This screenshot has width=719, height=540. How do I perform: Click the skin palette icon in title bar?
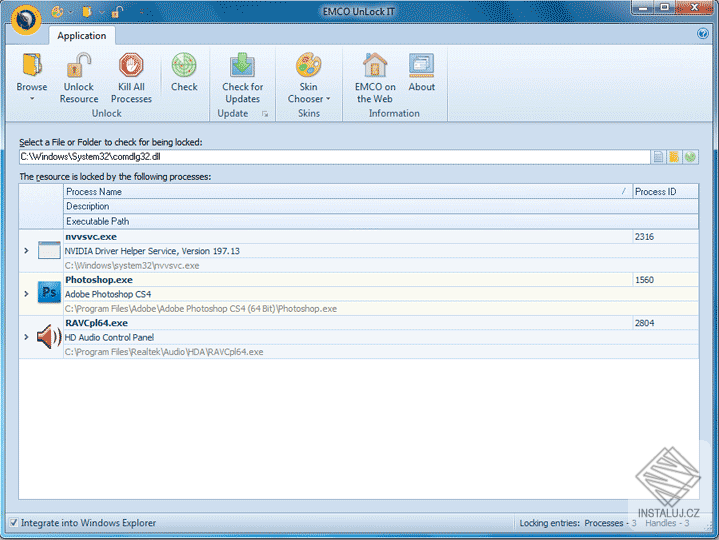tap(57, 12)
